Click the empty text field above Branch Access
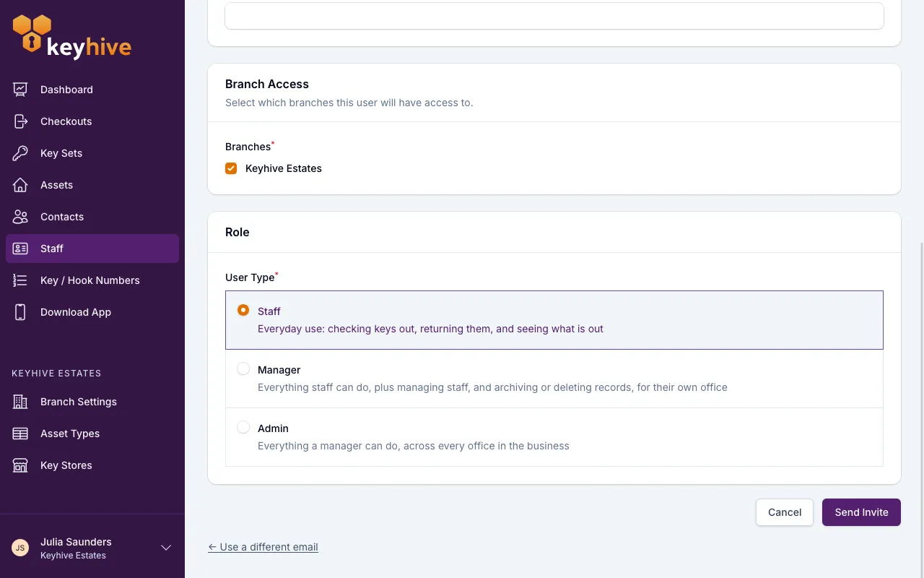The image size is (924, 578). [554, 16]
